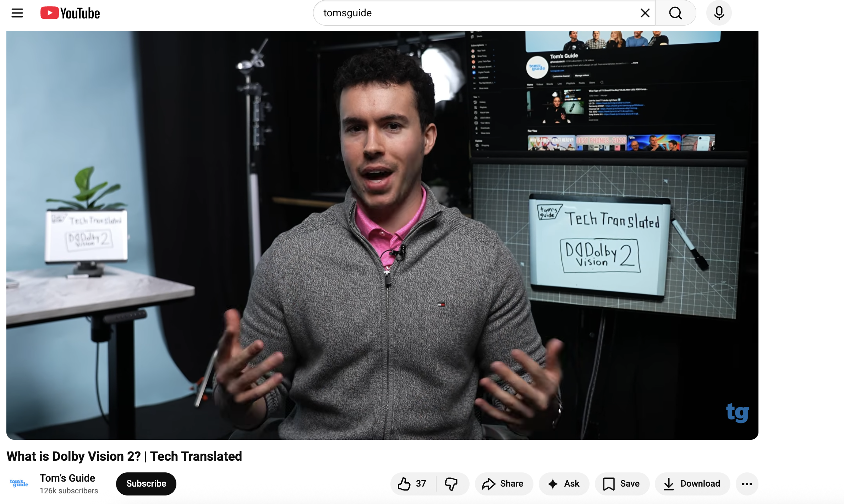Expand the guide sidebar with the hamburger icon
The height and width of the screenshot is (504, 844).
coord(17,13)
